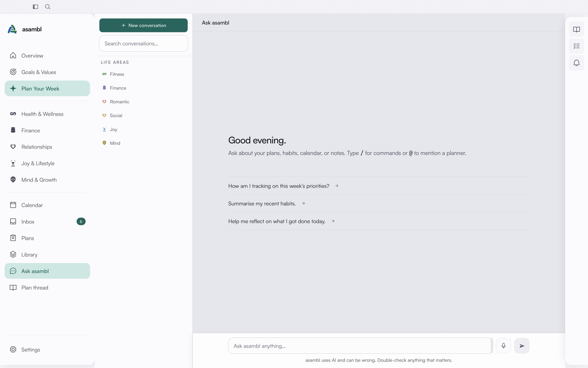Screen dimensions: 588x368
Task: Click the Plans clipboard icon
Action: [x=13, y=238]
